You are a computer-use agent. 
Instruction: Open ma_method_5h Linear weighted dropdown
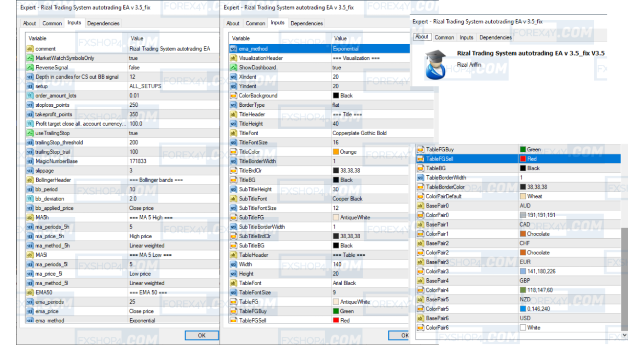173,246
